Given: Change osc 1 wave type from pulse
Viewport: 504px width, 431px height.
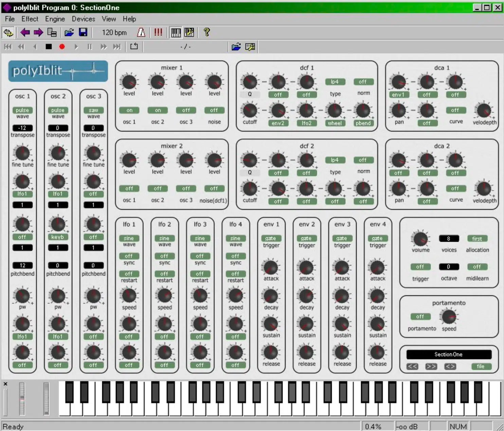Looking at the screenshot, I should [x=22, y=110].
